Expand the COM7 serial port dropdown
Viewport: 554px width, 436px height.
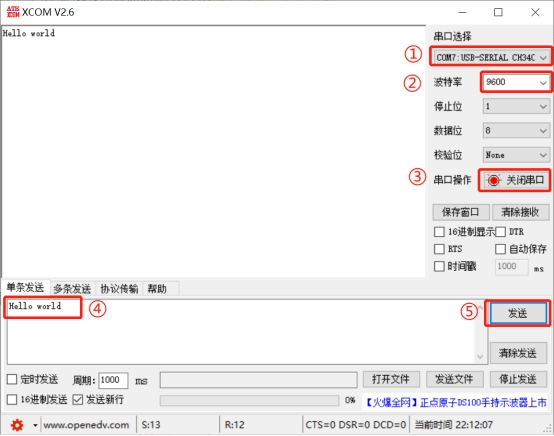click(x=491, y=57)
